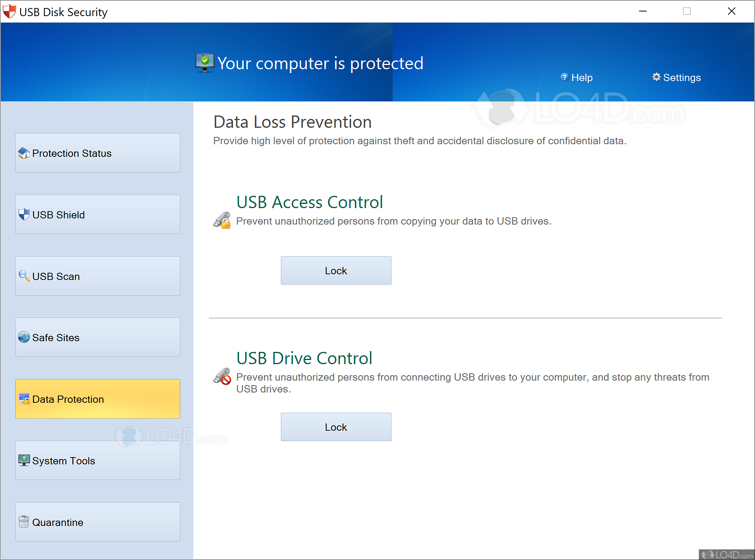
Task: Click 'Your computer is protected' status text
Action: click(320, 63)
